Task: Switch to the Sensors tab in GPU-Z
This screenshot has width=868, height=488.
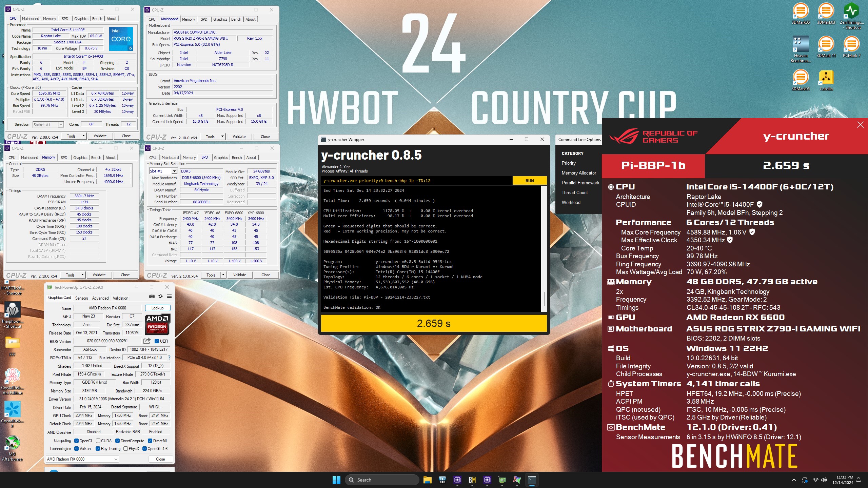Action: click(81, 298)
